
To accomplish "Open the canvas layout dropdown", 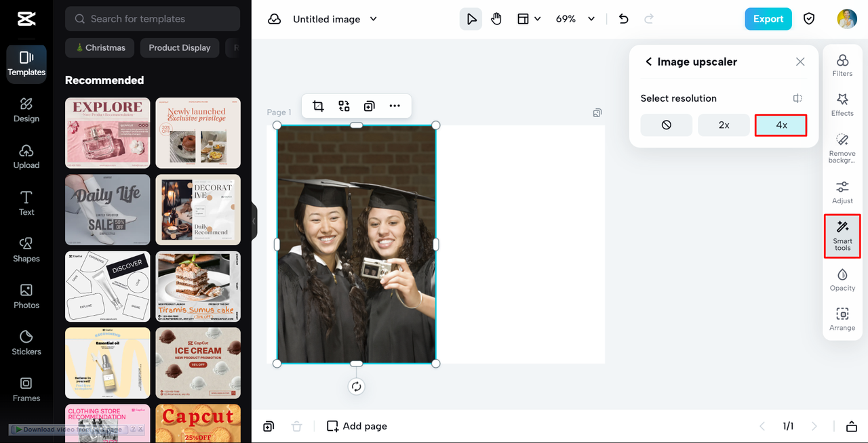I will pos(529,19).
